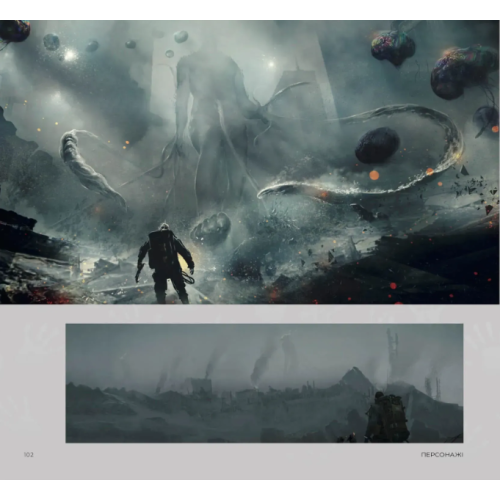Click the panoramic foggy wasteland artwork
The height and width of the screenshot is (500, 500).
(264, 383)
